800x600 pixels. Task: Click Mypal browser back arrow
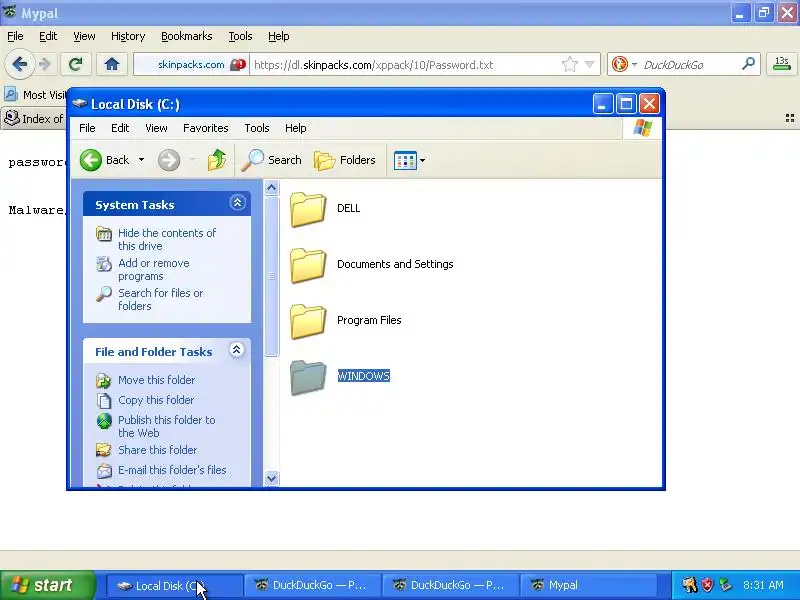pos(19,64)
